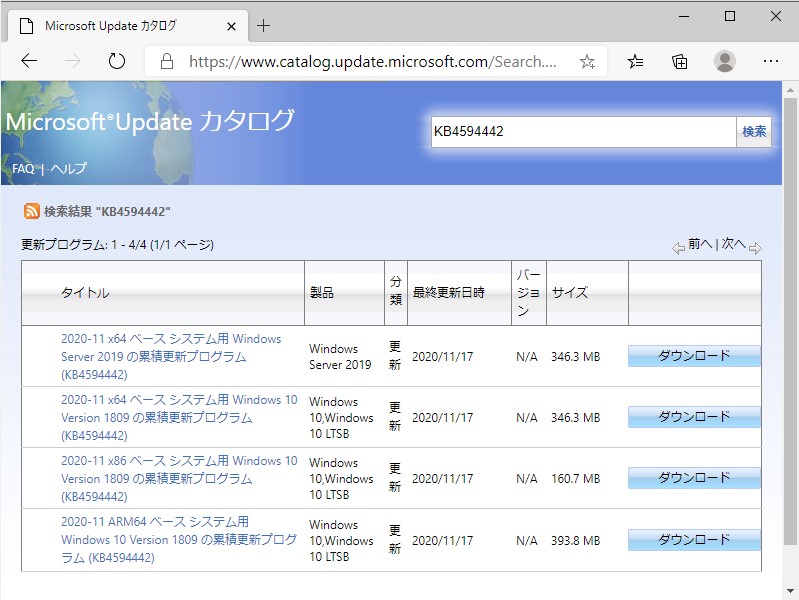The width and height of the screenshot is (799, 600).
Task: Open x86 Windows 10 Version 1809 update link
Action: pyautogui.click(x=179, y=479)
